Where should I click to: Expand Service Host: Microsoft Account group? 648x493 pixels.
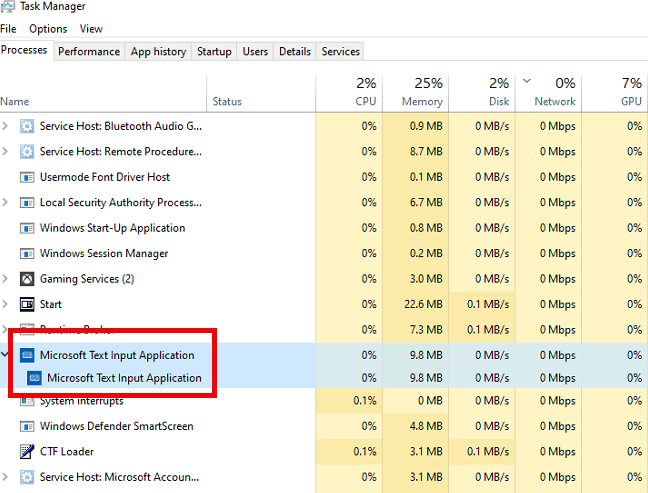(x=5, y=477)
